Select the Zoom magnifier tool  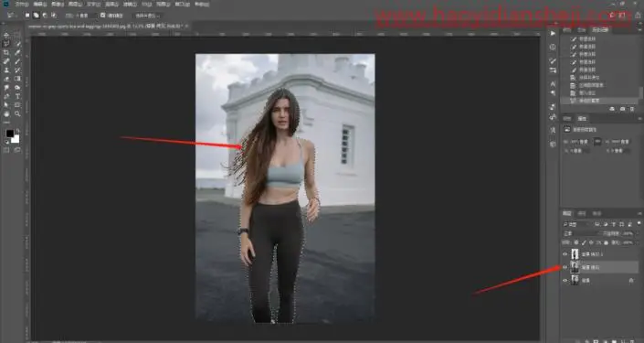point(17,113)
